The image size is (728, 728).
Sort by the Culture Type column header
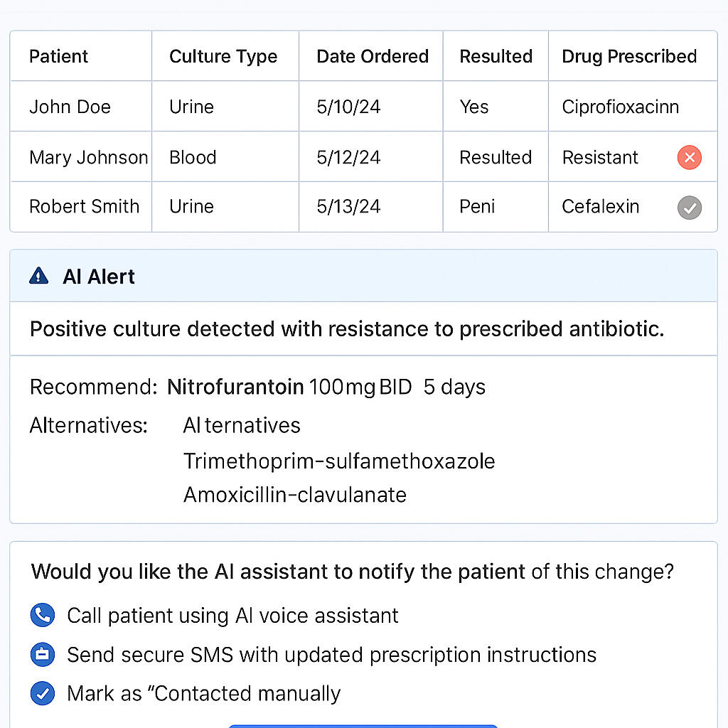[x=223, y=57]
